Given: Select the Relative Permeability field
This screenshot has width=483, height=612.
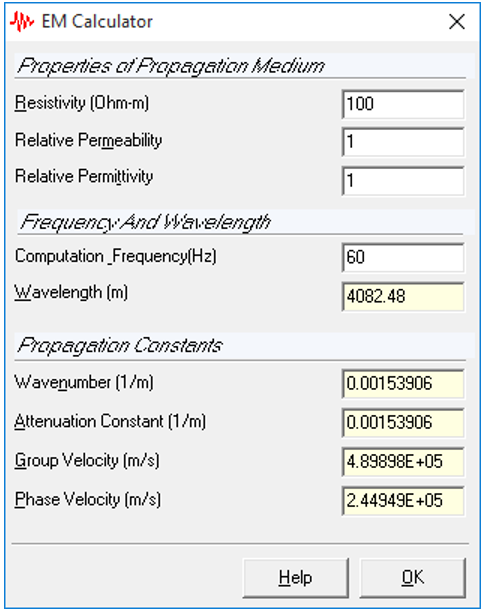Looking at the screenshot, I should (403, 142).
